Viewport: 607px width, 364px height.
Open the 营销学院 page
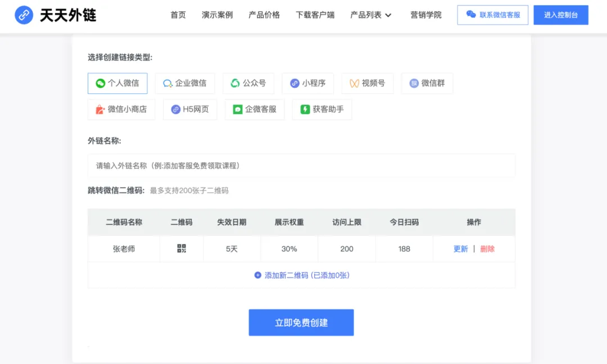(426, 15)
